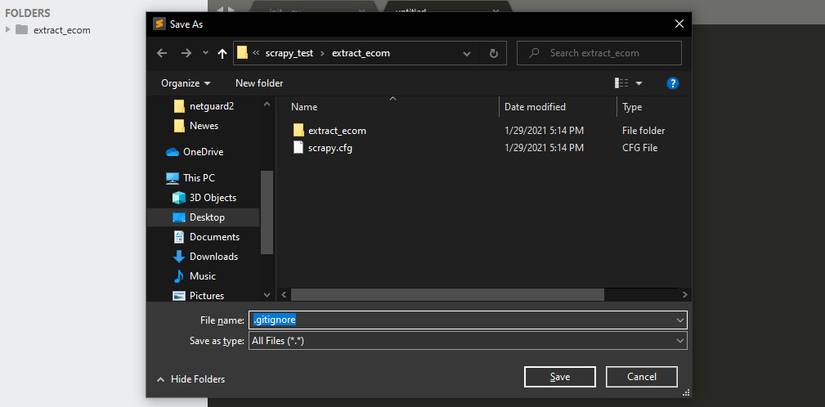825x407 pixels.
Task: Select extract_ecom in Sublime FOLDERS sidebar
Action: click(62, 30)
